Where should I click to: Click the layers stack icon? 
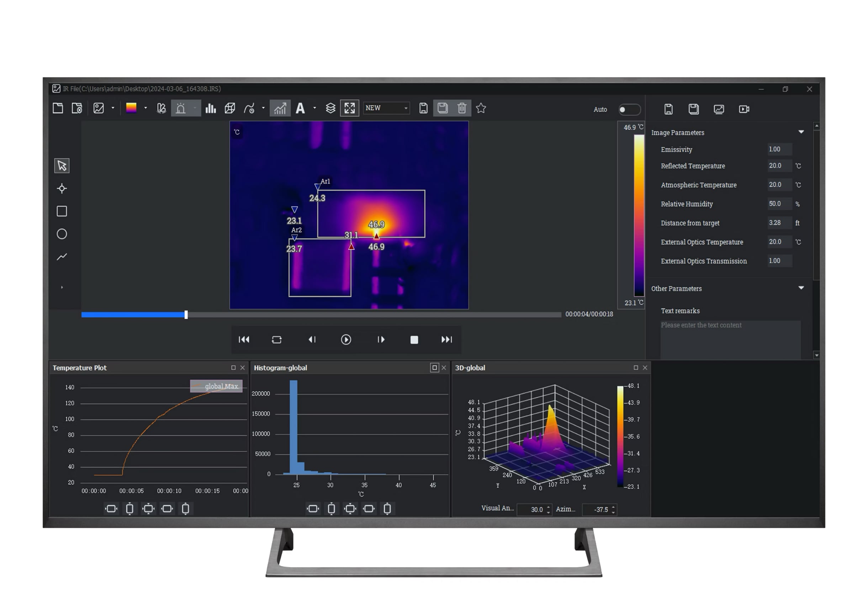tap(331, 109)
